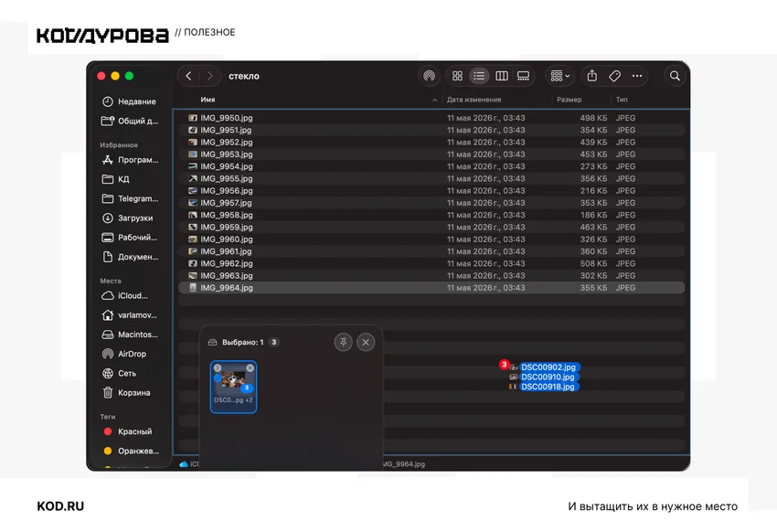The image size is (777, 532).
Task: Click the thumbnail icon of IMG_9958.jpg
Action: pyautogui.click(x=193, y=215)
